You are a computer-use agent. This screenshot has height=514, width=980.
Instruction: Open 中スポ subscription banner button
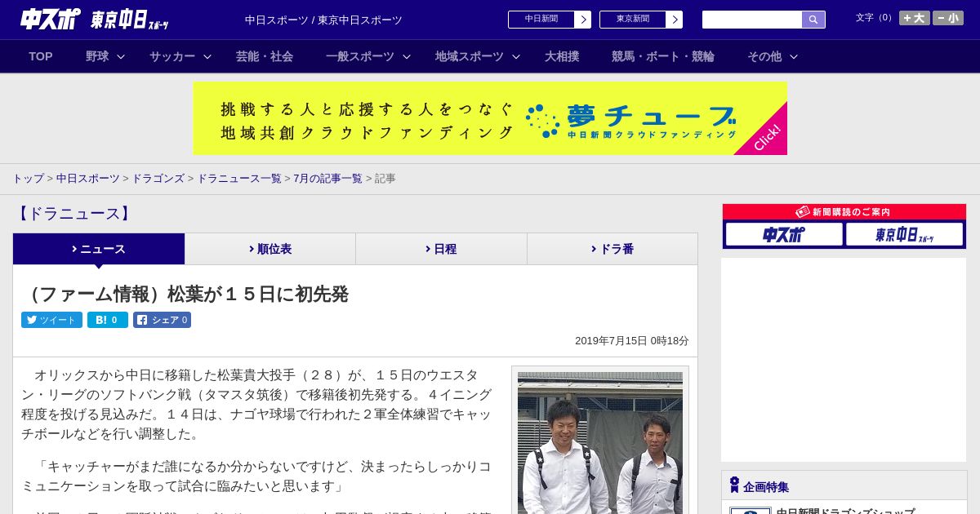(x=784, y=234)
